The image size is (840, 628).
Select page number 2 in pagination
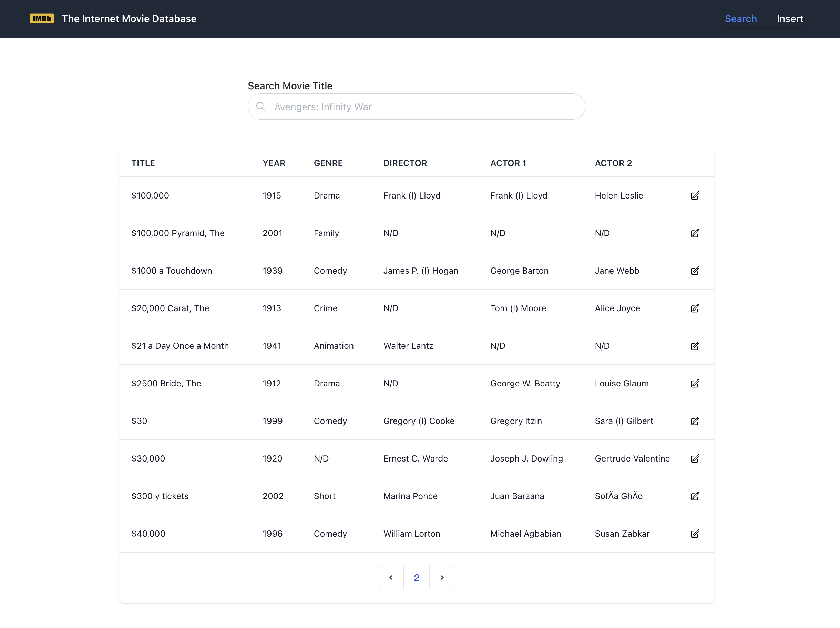tap(416, 577)
